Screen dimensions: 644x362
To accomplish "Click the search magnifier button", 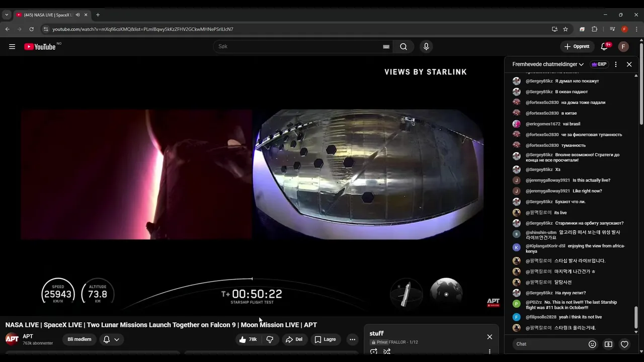I will click(x=404, y=47).
